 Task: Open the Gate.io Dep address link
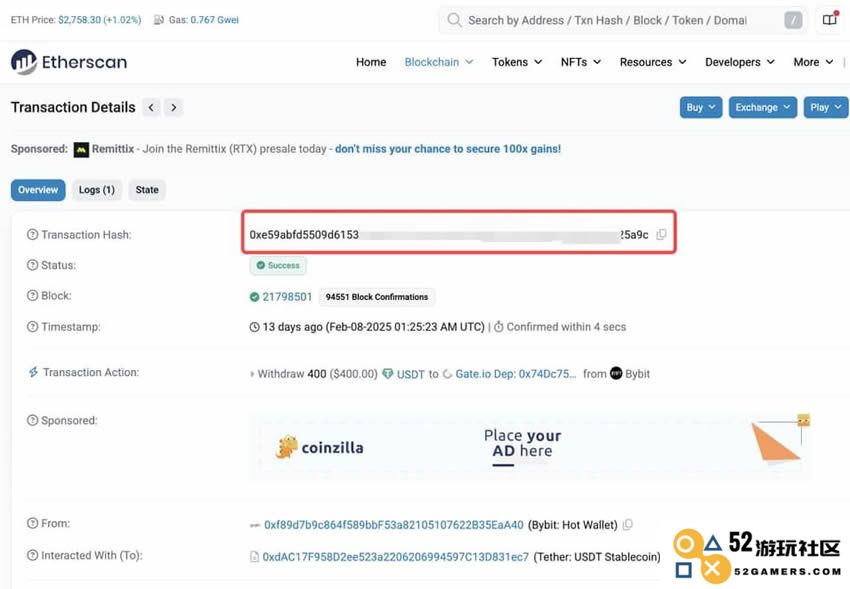[x=516, y=374]
